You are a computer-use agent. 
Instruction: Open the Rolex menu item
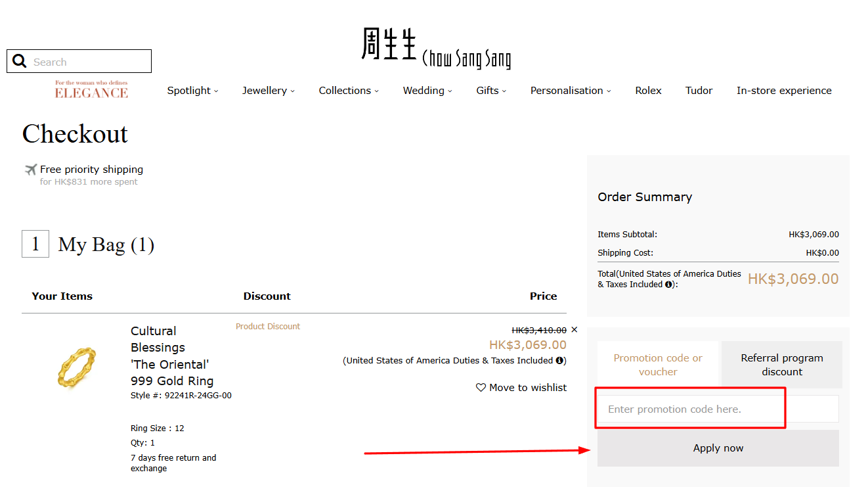click(648, 90)
